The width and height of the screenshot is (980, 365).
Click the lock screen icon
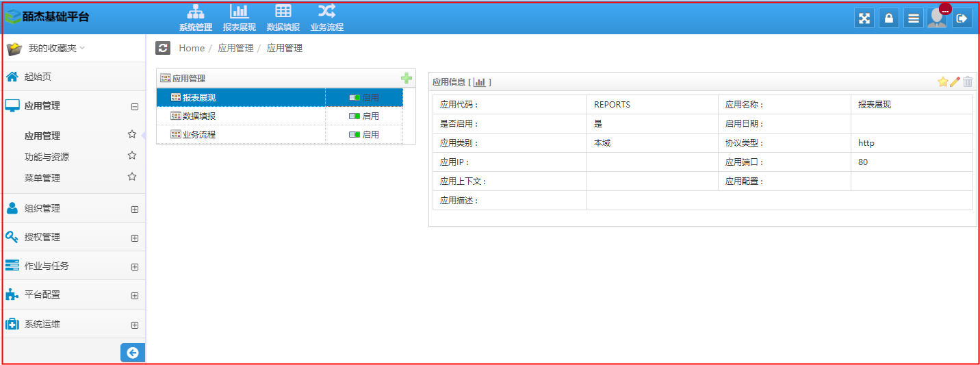pyautogui.click(x=889, y=18)
